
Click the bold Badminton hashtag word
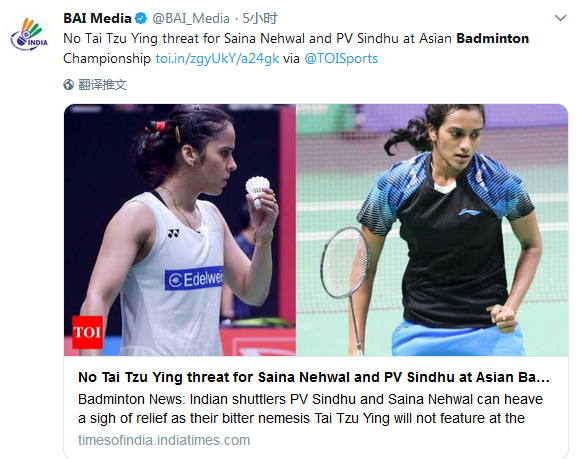pyautogui.click(x=492, y=38)
